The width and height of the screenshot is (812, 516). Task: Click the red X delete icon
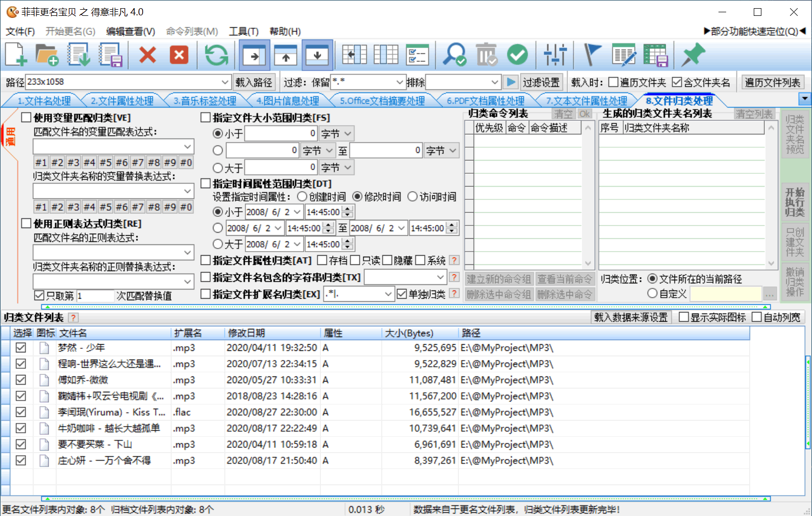pyautogui.click(x=148, y=55)
